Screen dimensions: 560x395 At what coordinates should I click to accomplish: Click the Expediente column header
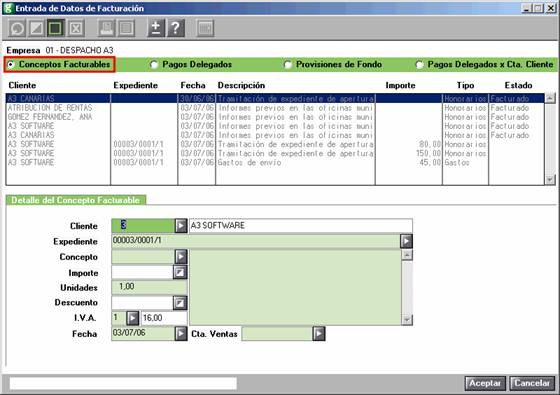click(135, 85)
